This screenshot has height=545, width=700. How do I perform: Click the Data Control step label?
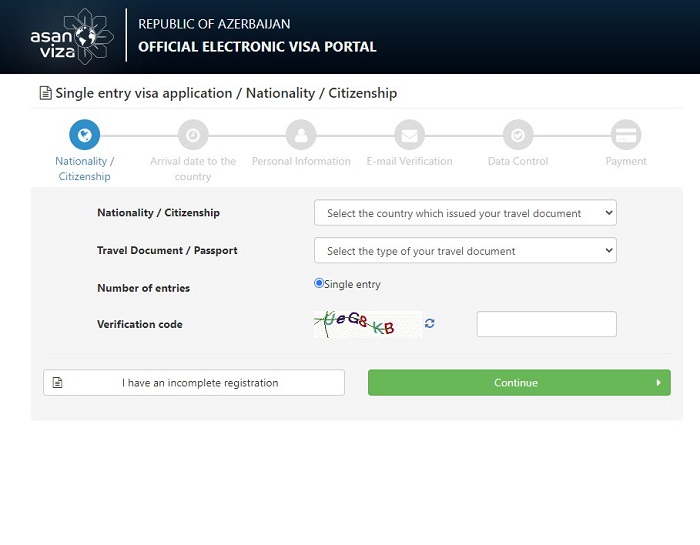[x=518, y=161]
